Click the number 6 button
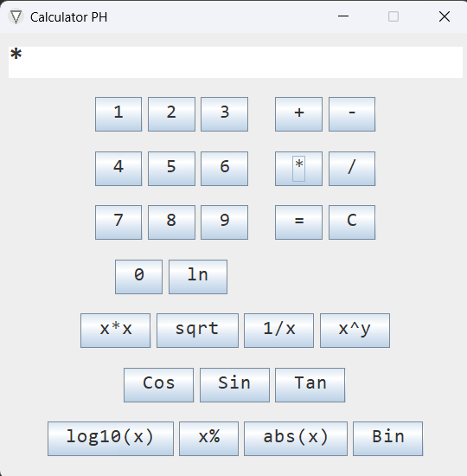 pos(224,169)
